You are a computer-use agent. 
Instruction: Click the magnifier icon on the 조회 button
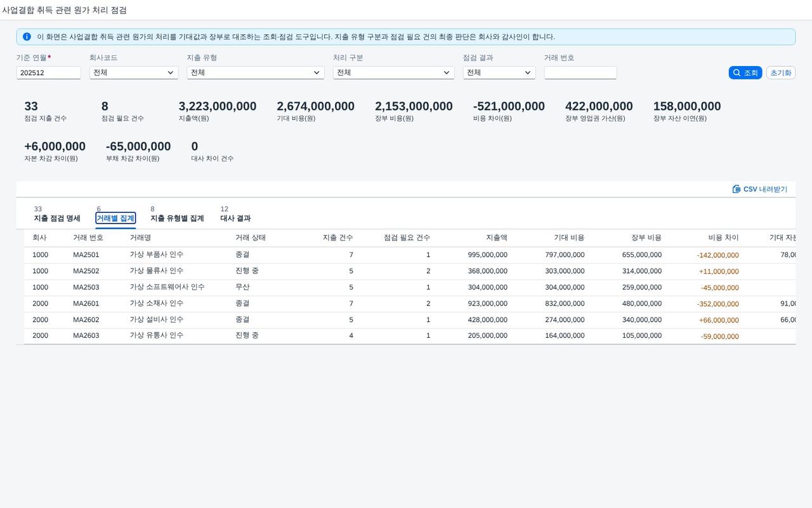pyautogui.click(x=737, y=73)
